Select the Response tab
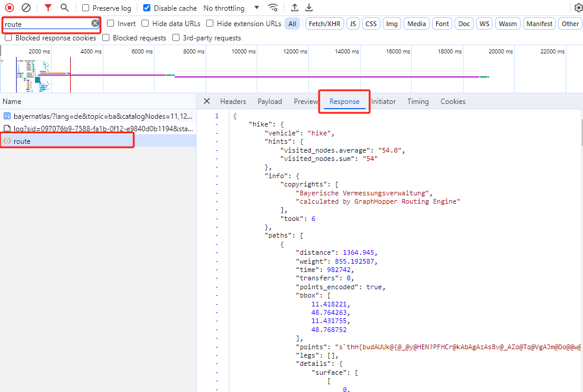Screen dimensions: 583x392 (344, 102)
